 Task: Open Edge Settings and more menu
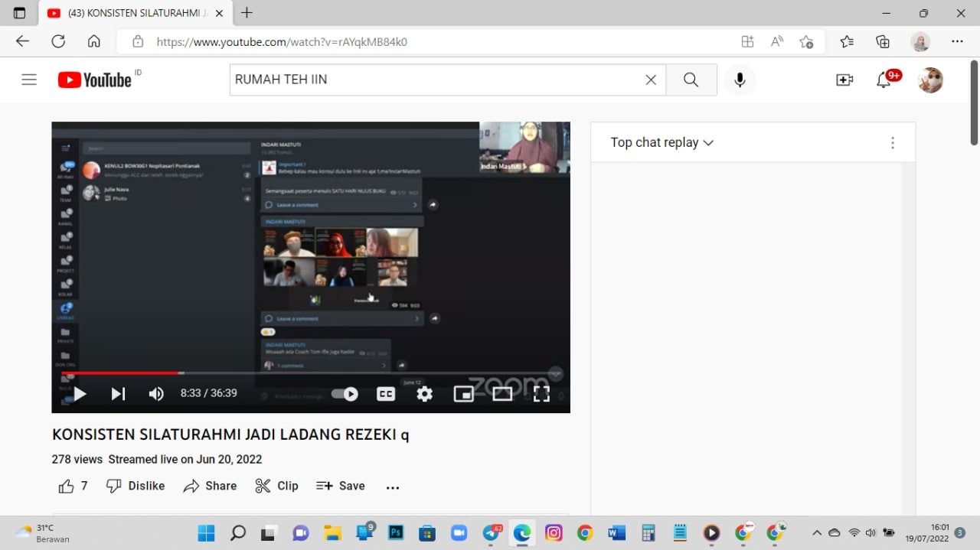(x=957, y=41)
